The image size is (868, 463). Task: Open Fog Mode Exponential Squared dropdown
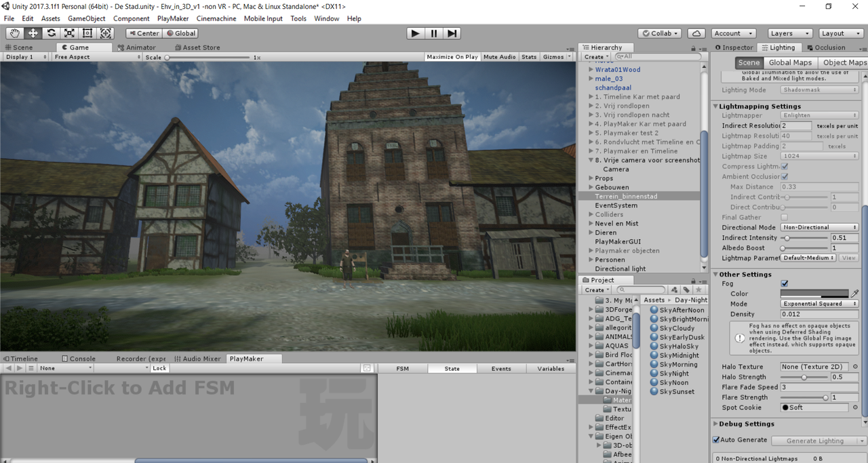pos(820,304)
